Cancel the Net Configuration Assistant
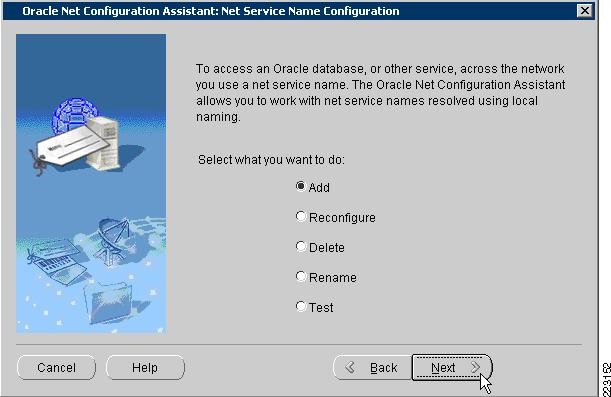 click(57, 367)
